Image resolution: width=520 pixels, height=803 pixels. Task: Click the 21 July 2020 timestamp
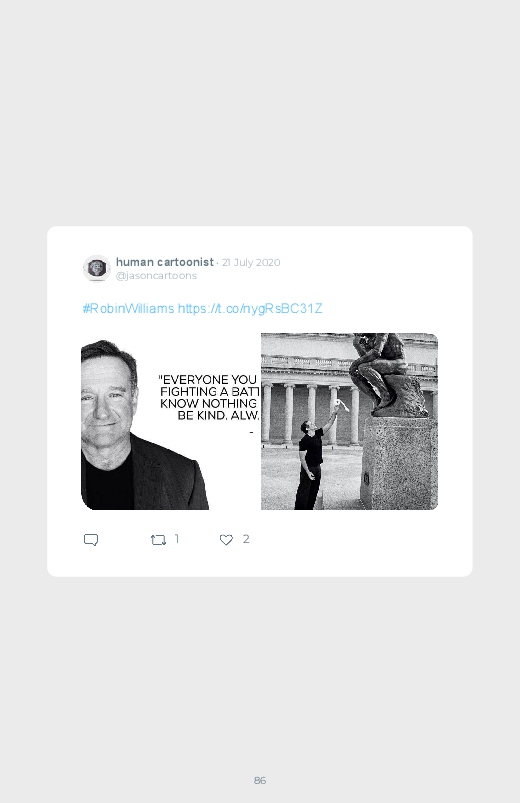coord(251,262)
